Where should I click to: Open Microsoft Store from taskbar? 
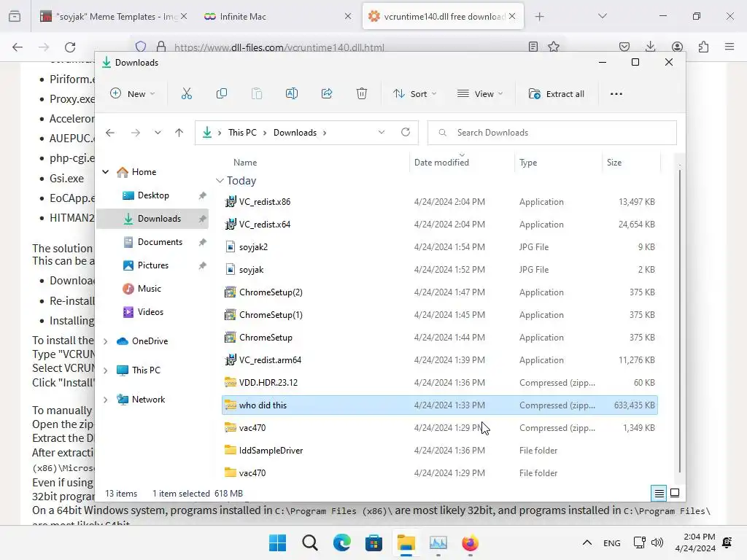tap(374, 542)
